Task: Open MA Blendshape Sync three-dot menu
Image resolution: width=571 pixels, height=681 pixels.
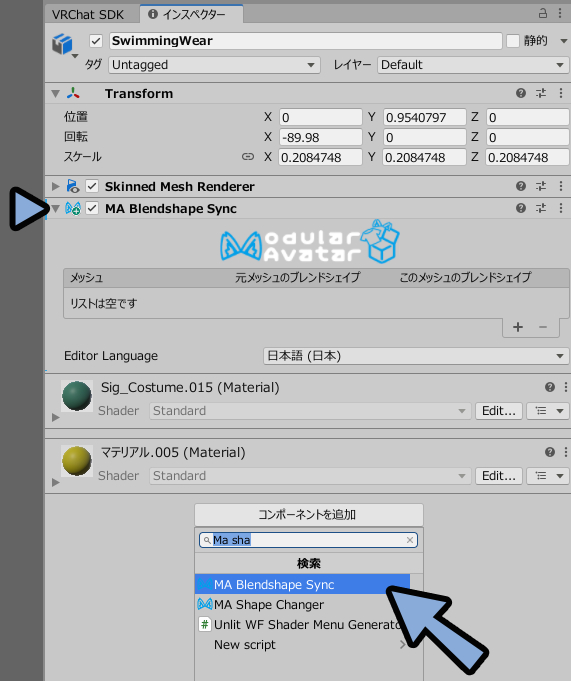Action: point(561,208)
